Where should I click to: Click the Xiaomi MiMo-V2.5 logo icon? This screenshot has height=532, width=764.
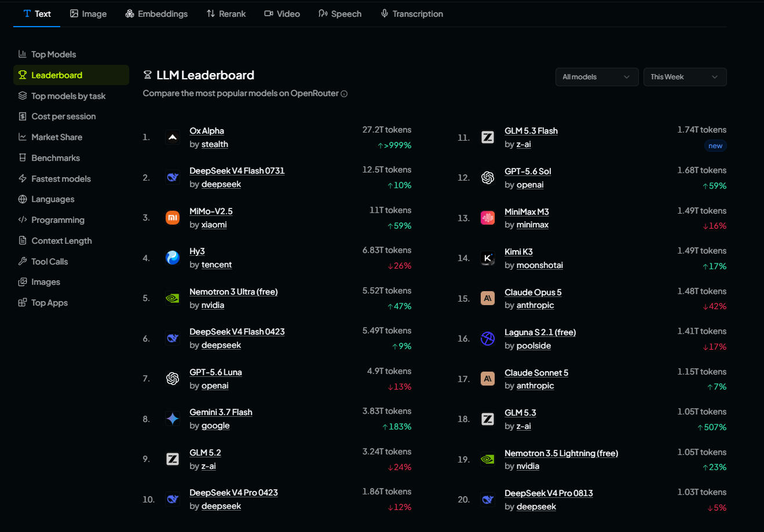click(173, 218)
